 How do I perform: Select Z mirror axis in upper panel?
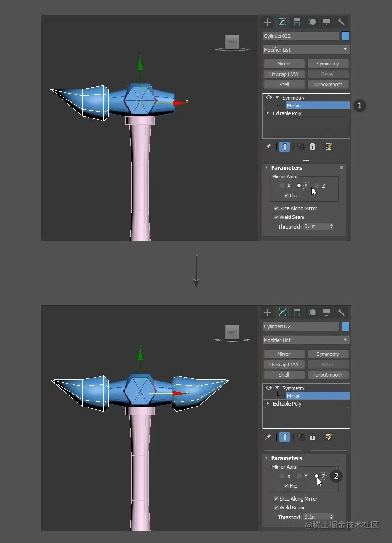click(x=316, y=186)
